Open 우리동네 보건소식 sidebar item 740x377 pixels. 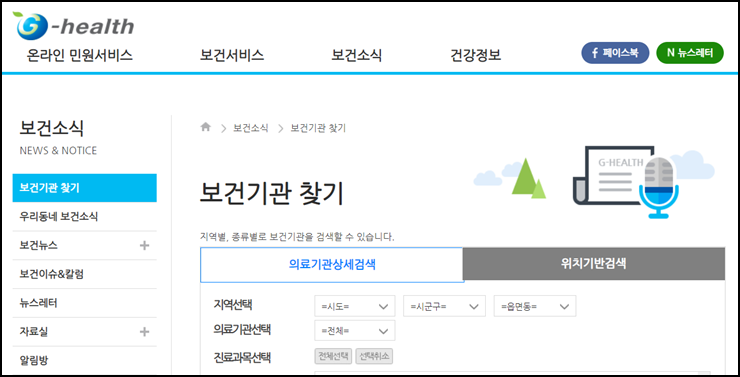(x=84, y=217)
